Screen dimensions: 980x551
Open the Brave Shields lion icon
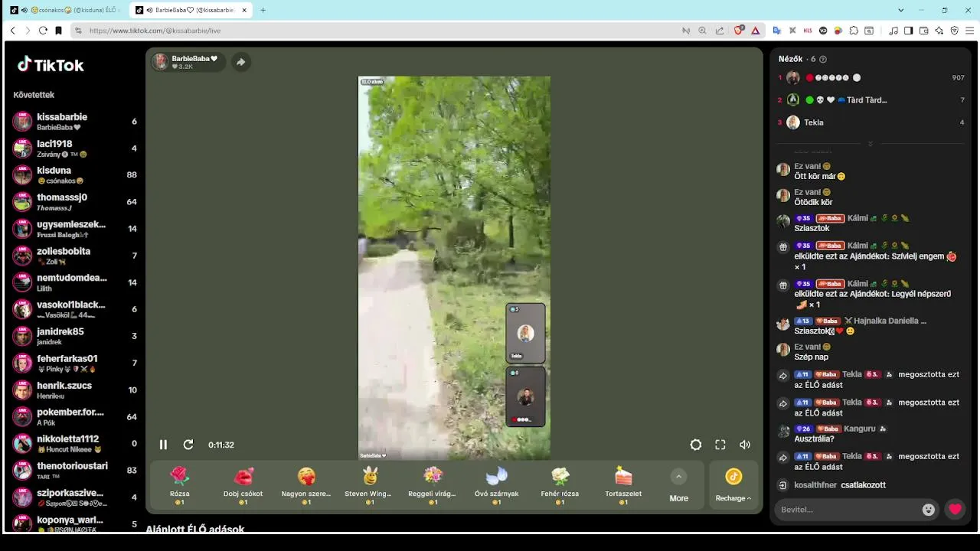coord(739,31)
